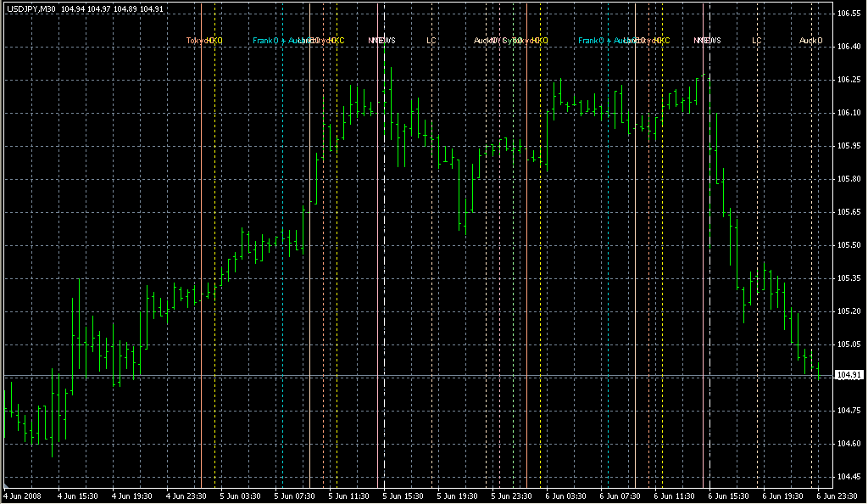Click the Auck O label at far right
This screenshot has height=504, width=868.
pyautogui.click(x=811, y=41)
